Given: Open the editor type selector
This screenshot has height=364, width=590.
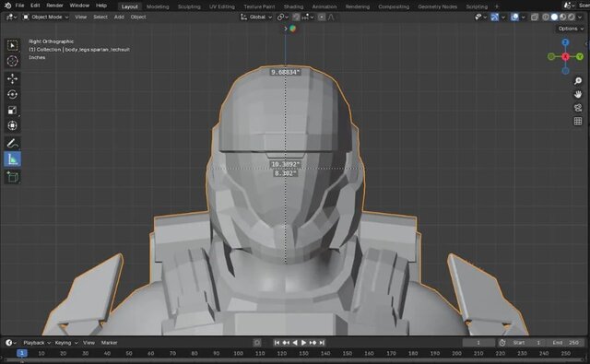Looking at the screenshot, I should [x=12, y=17].
